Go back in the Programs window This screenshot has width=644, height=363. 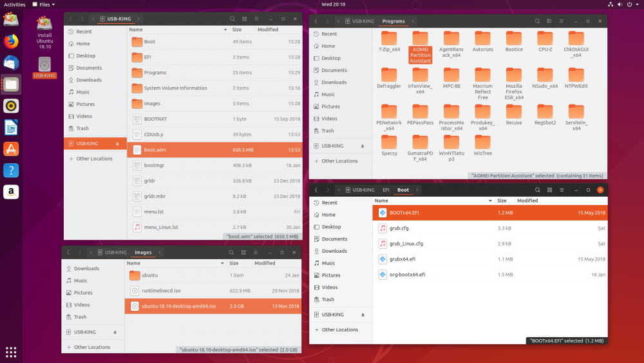point(316,21)
